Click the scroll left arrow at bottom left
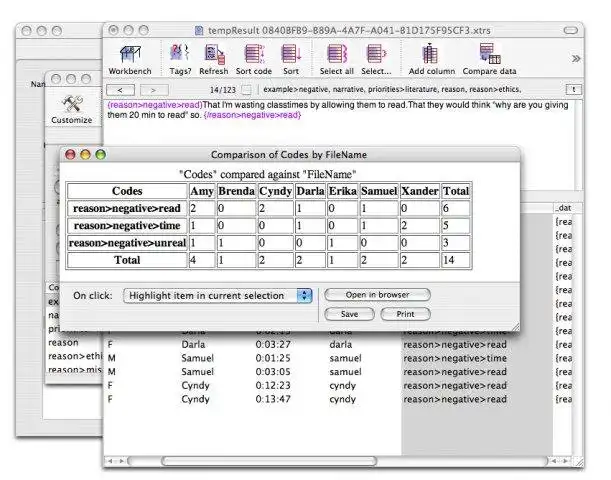 (x=110, y=461)
